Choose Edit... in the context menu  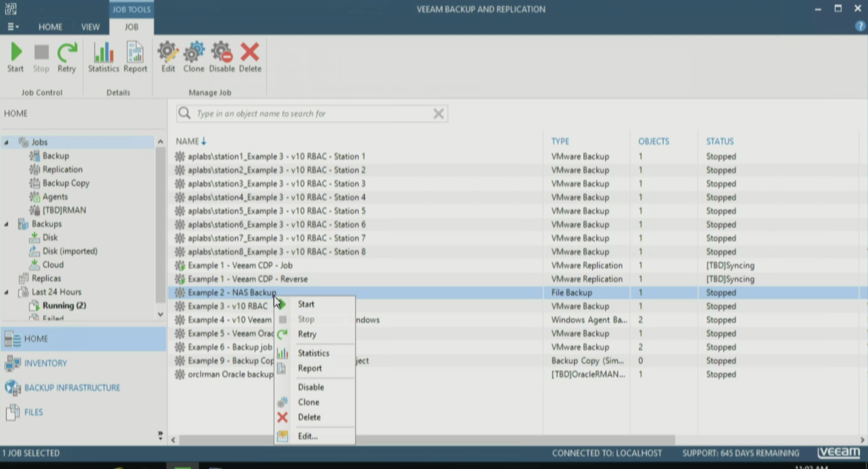[x=315, y=436]
